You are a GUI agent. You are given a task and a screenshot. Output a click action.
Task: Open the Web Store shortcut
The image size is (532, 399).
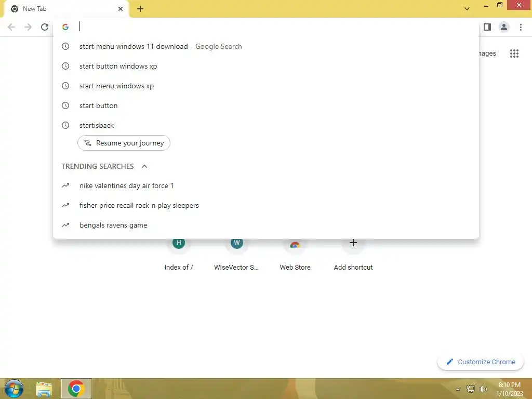(295, 255)
